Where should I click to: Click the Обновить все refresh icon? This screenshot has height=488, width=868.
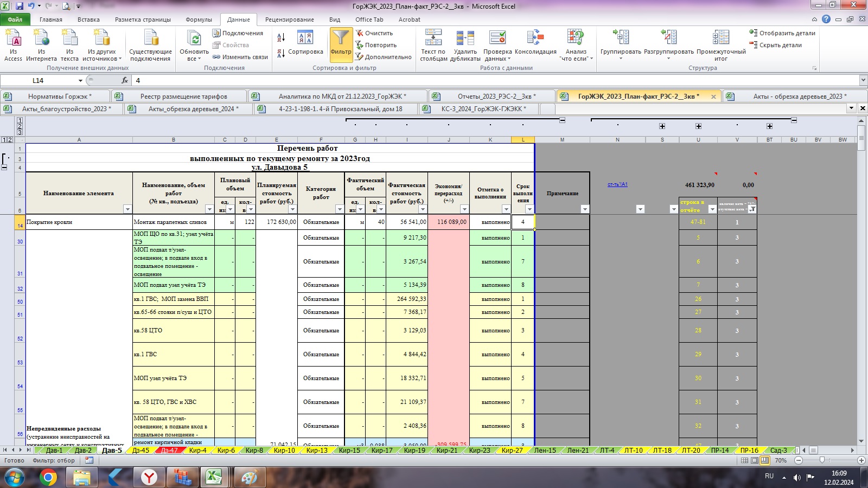(194, 45)
